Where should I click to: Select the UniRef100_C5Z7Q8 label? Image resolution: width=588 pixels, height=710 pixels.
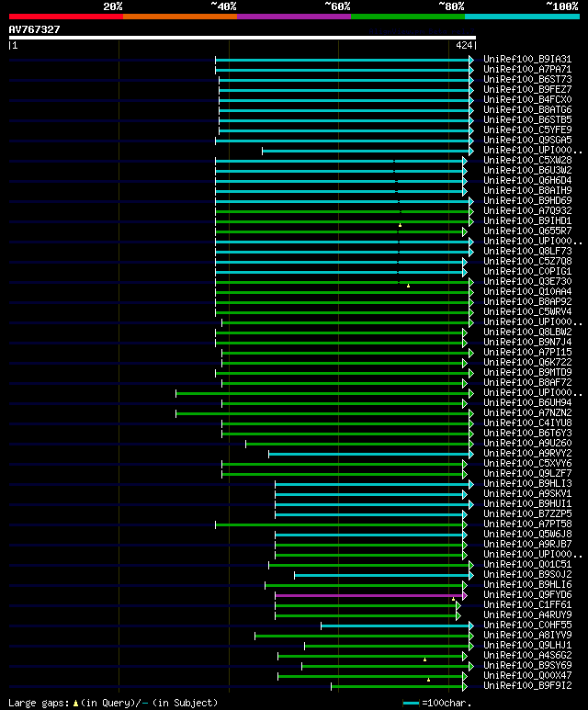tap(527, 261)
